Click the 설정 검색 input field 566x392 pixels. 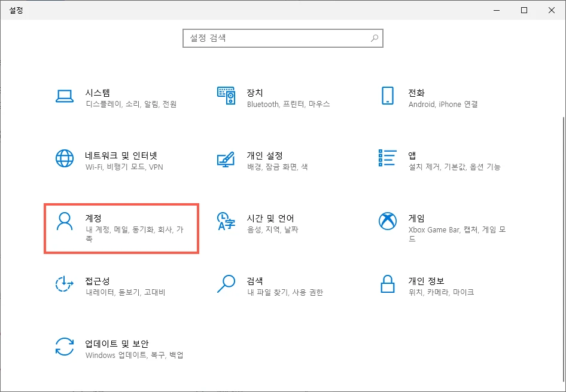[x=282, y=38]
